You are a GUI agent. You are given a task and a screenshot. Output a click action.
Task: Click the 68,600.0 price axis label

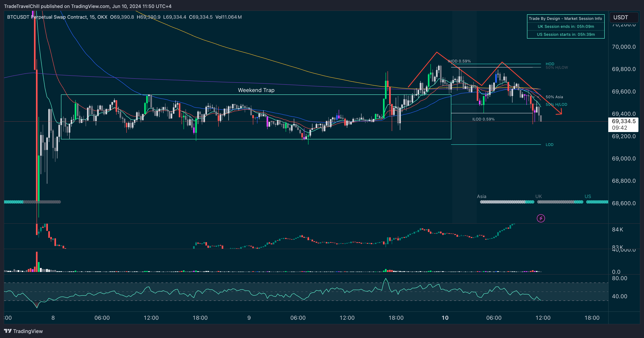pos(624,203)
